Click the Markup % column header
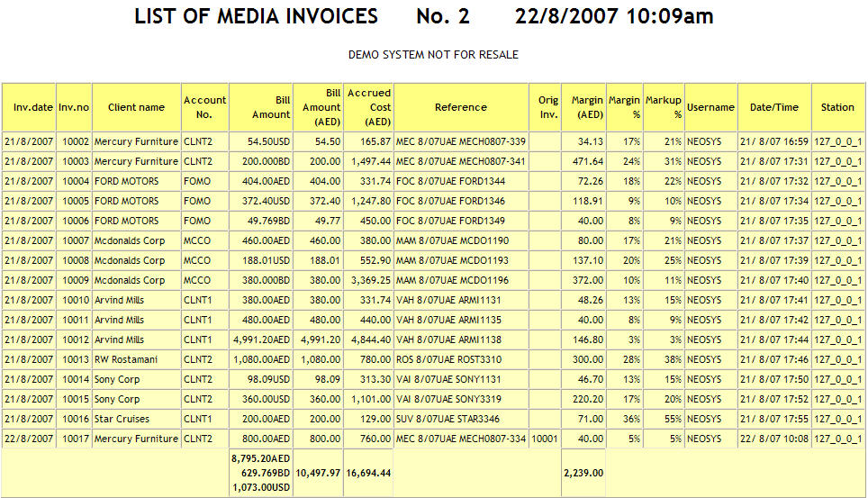 point(664,107)
